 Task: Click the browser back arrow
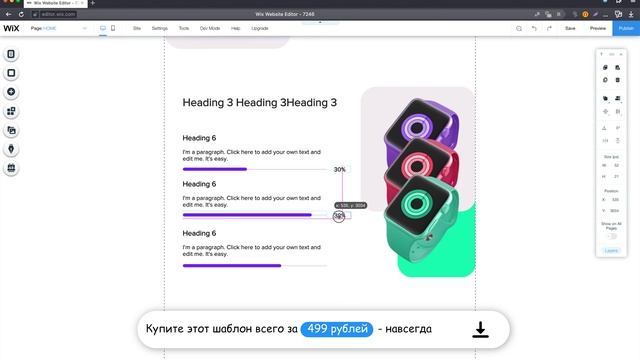[8, 14]
